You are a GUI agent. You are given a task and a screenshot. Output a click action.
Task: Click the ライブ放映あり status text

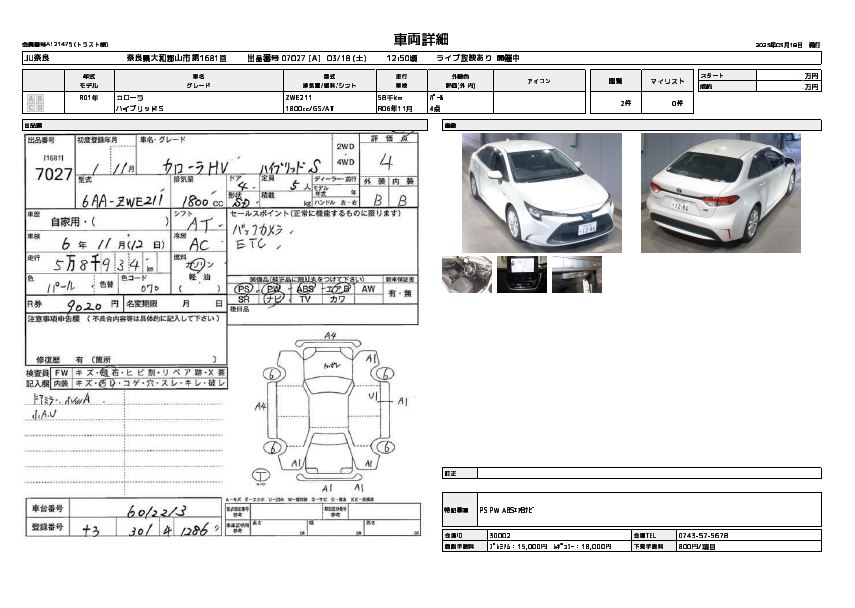[x=463, y=58]
